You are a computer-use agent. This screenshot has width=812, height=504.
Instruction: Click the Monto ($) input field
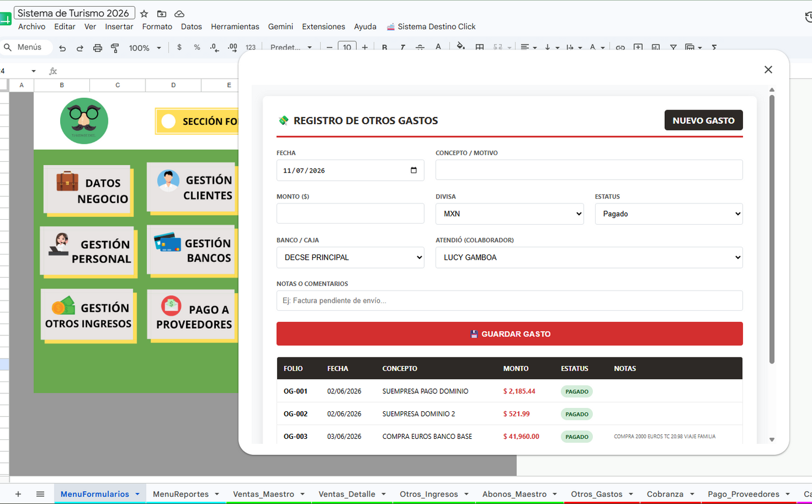350,214
